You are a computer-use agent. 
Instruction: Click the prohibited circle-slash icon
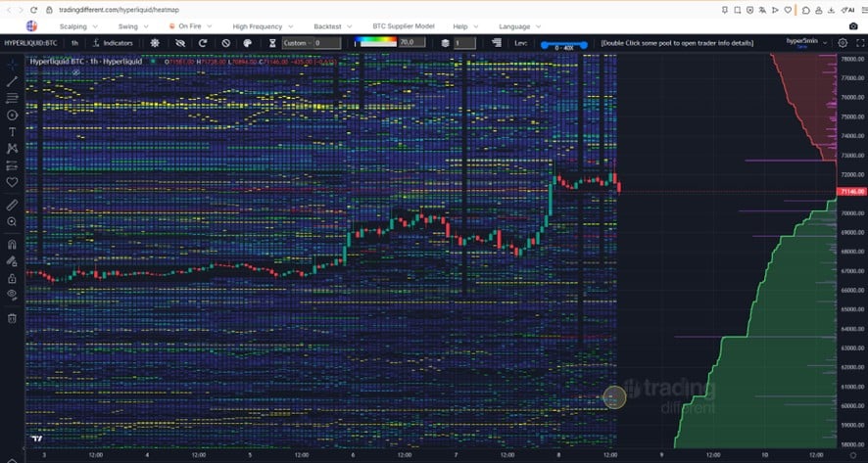[x=226, y=43]
